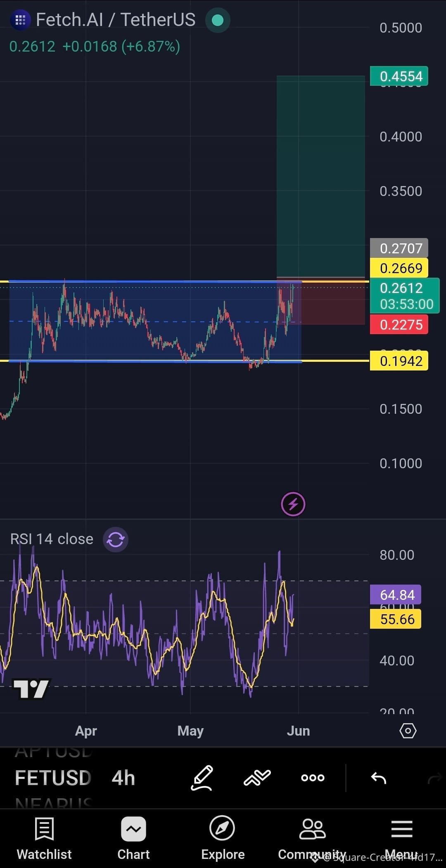Select the 0.2707 gray price label
446x868 pixels.
pyautogui.click(x=399, y=248)
